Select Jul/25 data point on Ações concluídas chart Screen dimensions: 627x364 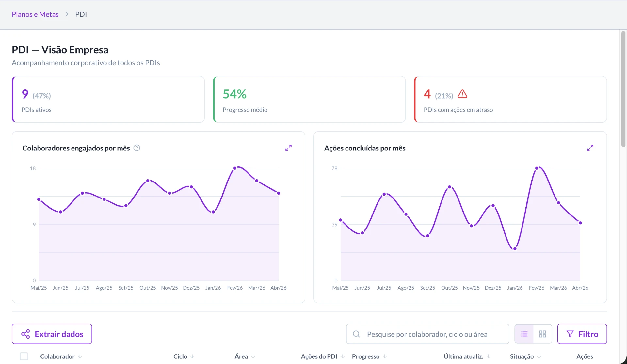coord(384,194)
